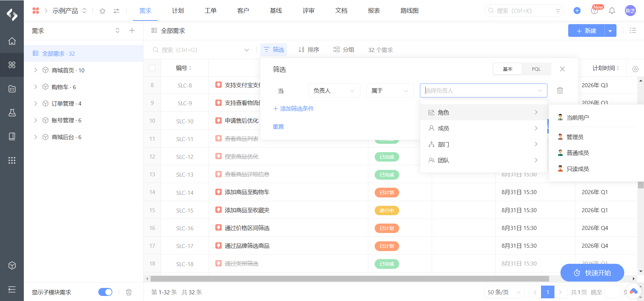Screen dimensions: 644x301
Task: Switch to the 工单 tab
Action: [x=211, y=11]
